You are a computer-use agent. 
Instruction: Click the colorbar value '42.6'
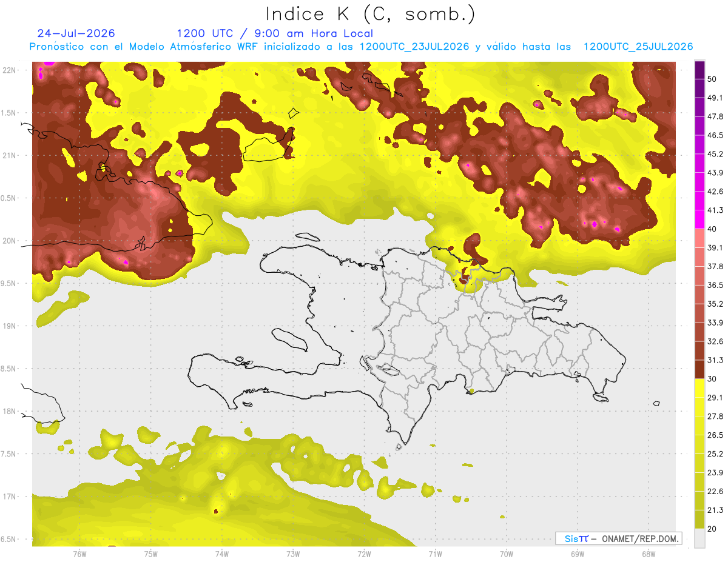[715, 192]
